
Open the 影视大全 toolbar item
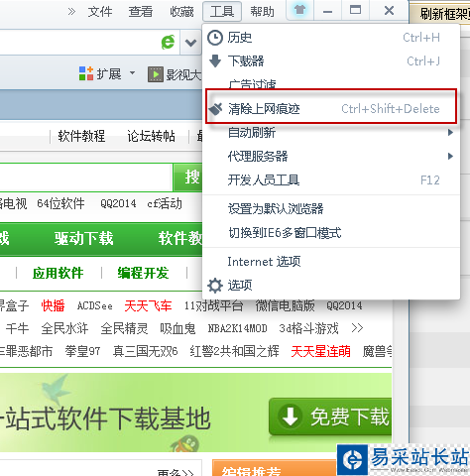(x=175, y=74)
